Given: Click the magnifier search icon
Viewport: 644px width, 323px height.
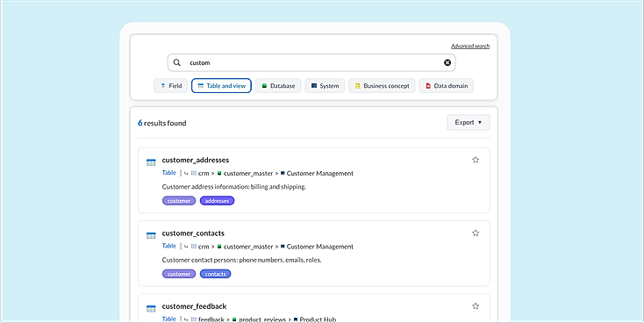Looking at the screenshot, I should tap(177, 62).
